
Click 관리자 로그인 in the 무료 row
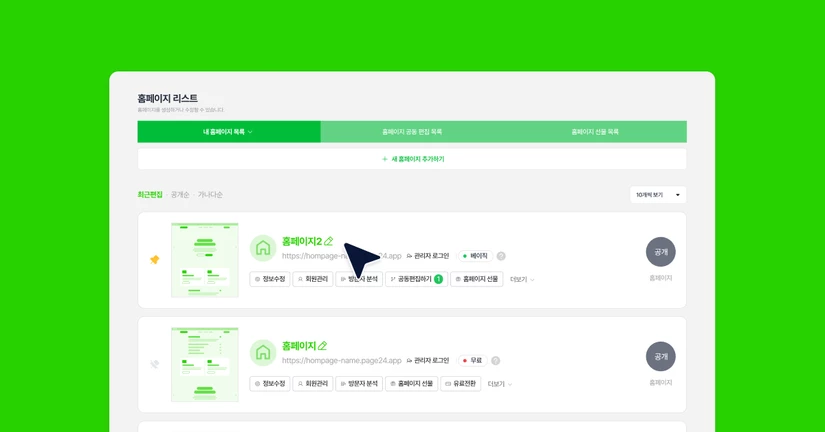pyautogui.click(x=428, y=360)
